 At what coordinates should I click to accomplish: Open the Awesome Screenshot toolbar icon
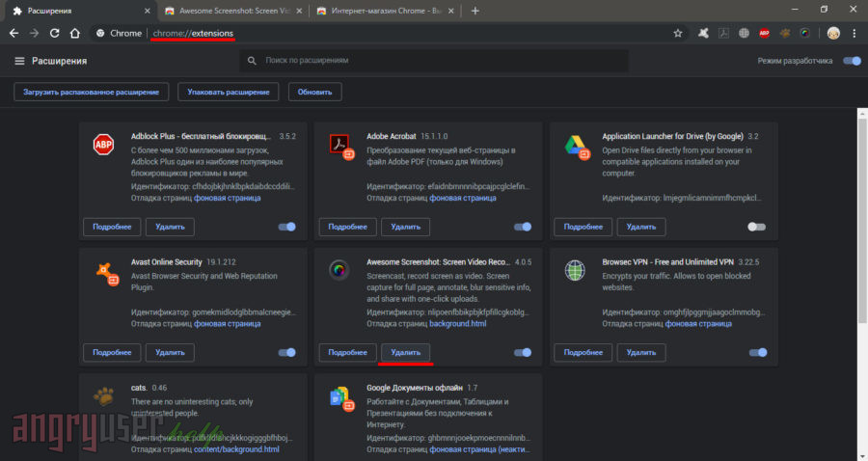(804, 33)
